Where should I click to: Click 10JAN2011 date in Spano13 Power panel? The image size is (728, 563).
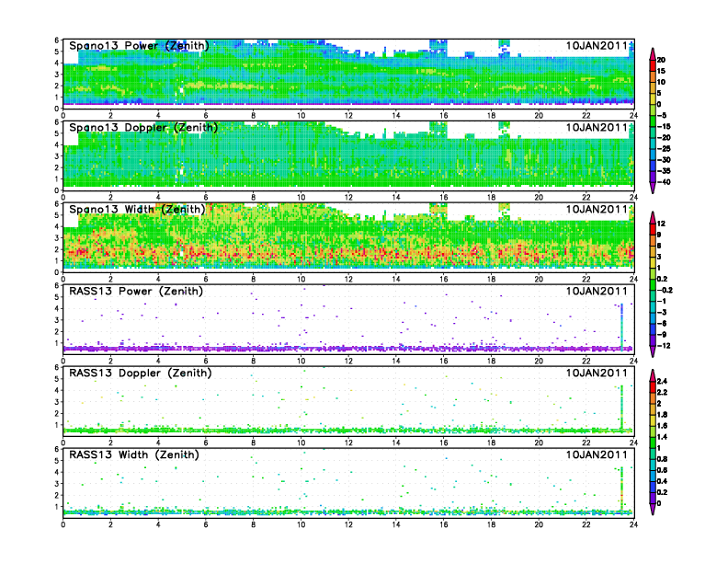coord(597,45)
